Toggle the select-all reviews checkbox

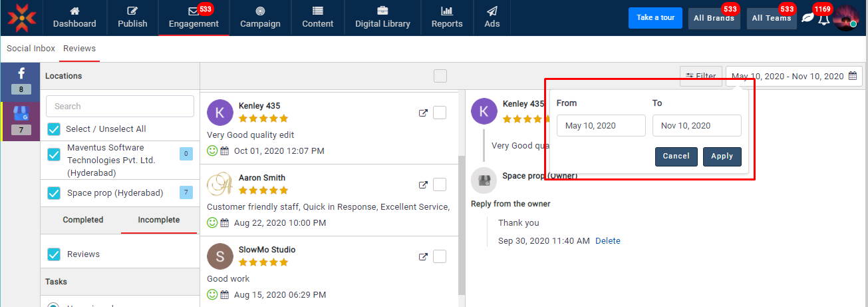click(440, 76)
